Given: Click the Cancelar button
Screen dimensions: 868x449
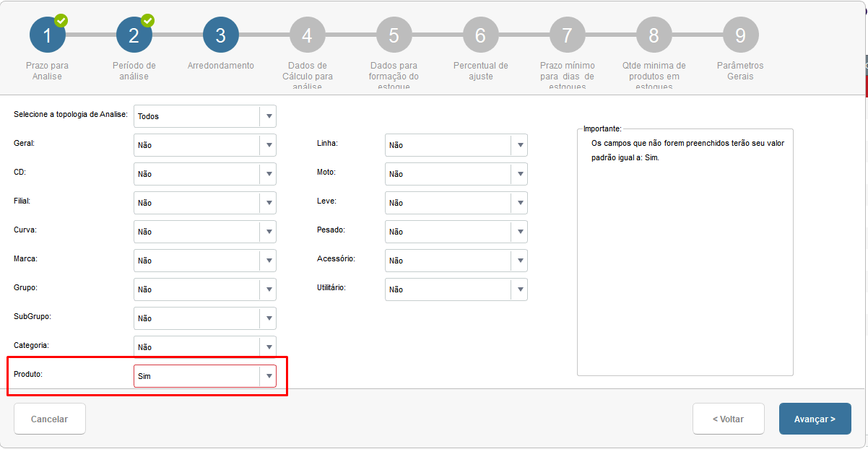Looking at the screenshot, I should tap(49, 419).
